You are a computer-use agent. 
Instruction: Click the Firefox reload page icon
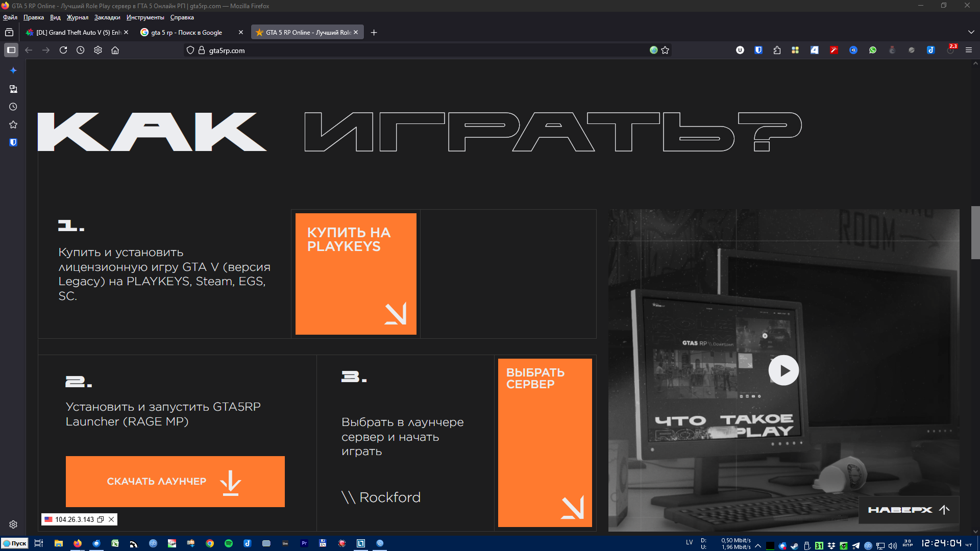[63, 50]
